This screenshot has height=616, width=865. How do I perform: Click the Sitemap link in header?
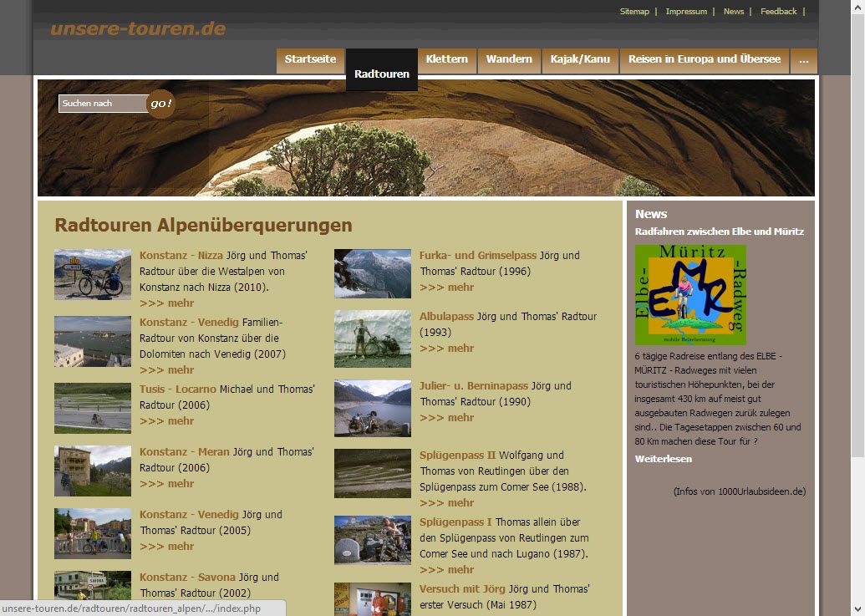pyautogui.click(x=633, y=12)
